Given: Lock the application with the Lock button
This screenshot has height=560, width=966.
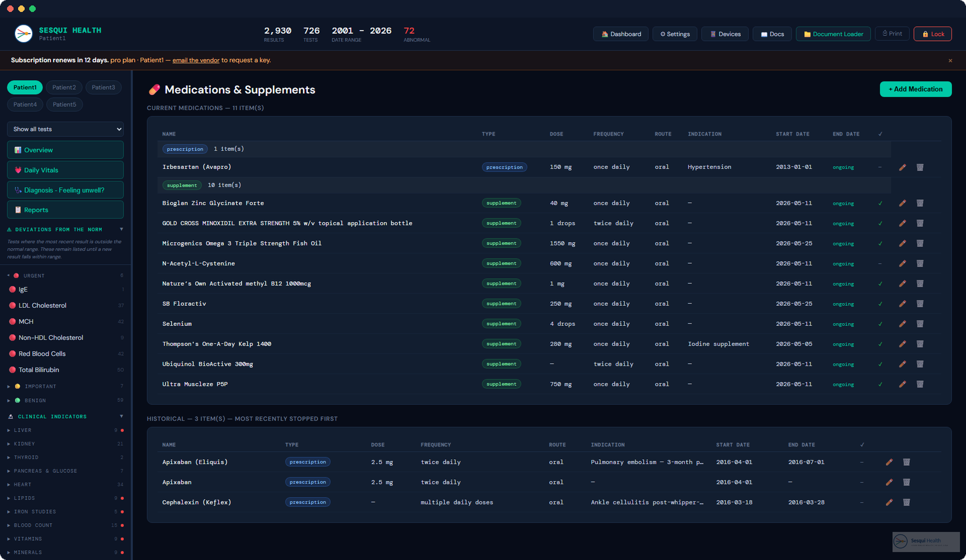Looking at the screenshot, I should pos(933,34).
